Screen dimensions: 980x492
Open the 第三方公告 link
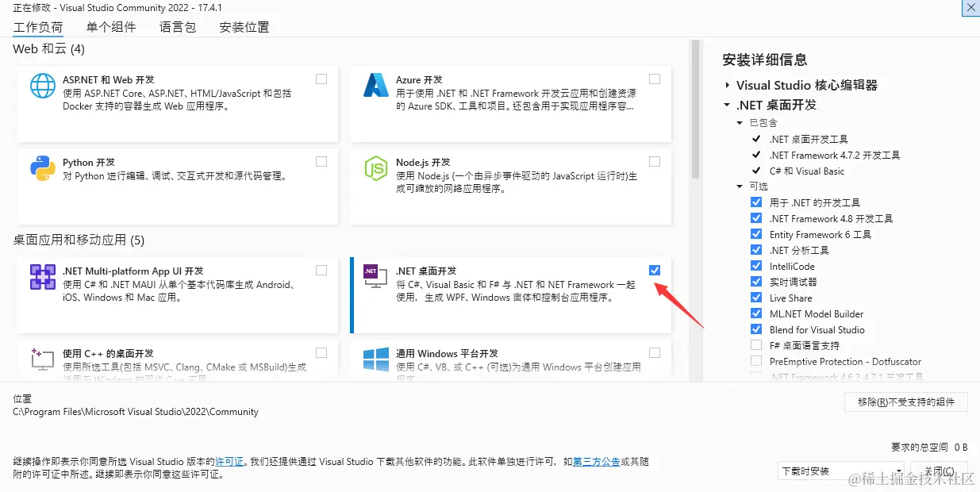click(596, 461)
